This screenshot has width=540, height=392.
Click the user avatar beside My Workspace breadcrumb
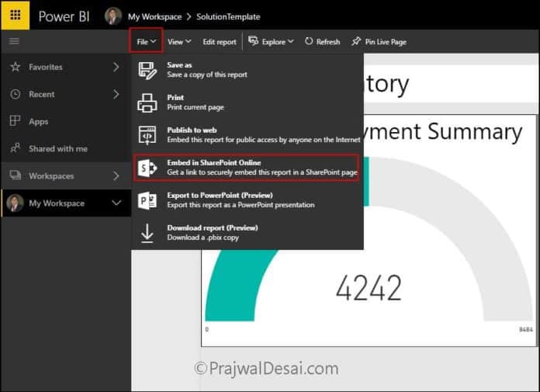point(113,16)
